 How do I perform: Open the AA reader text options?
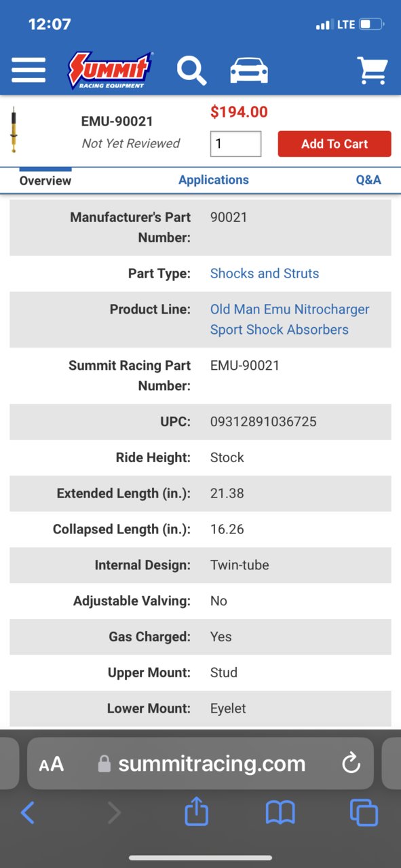(x=52, y=764)
